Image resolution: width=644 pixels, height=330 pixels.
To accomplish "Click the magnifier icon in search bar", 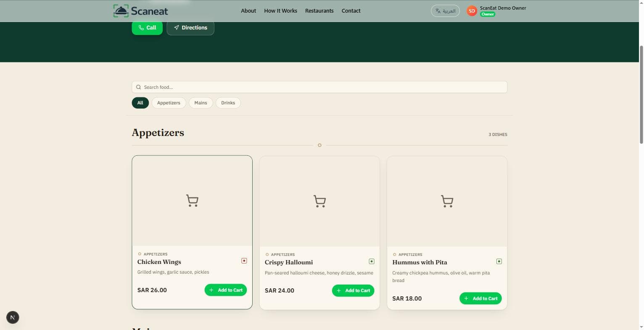I will pyautogui.click(x=138, y=87).
